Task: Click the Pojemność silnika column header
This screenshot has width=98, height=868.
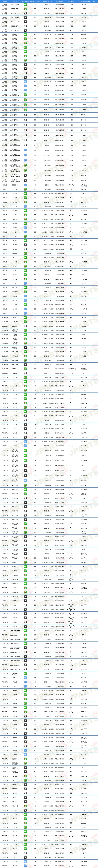Action: pos(35,1)
